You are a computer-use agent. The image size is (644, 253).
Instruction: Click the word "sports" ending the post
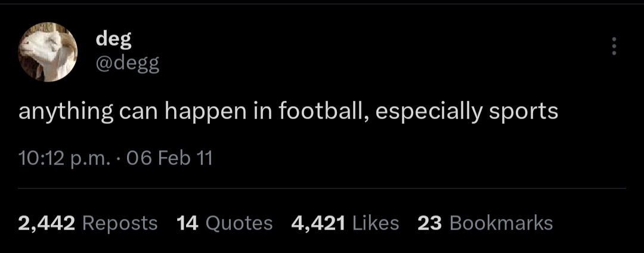tap(525, 113)
